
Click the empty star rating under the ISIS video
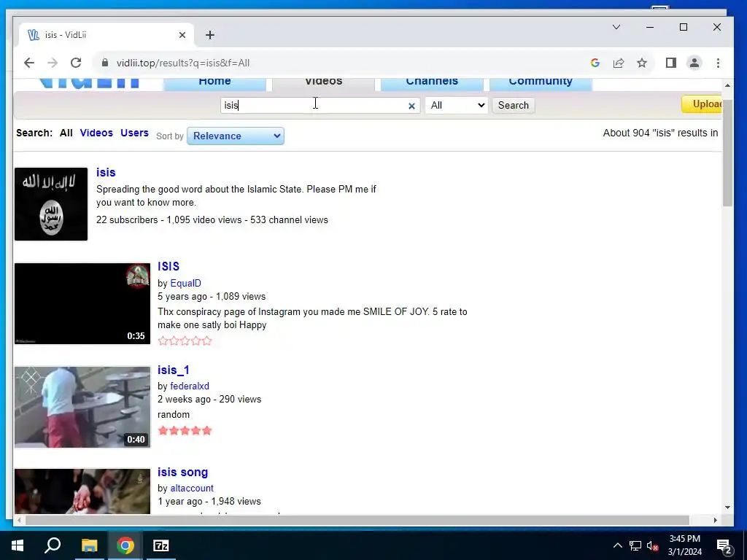click(185, 341)
